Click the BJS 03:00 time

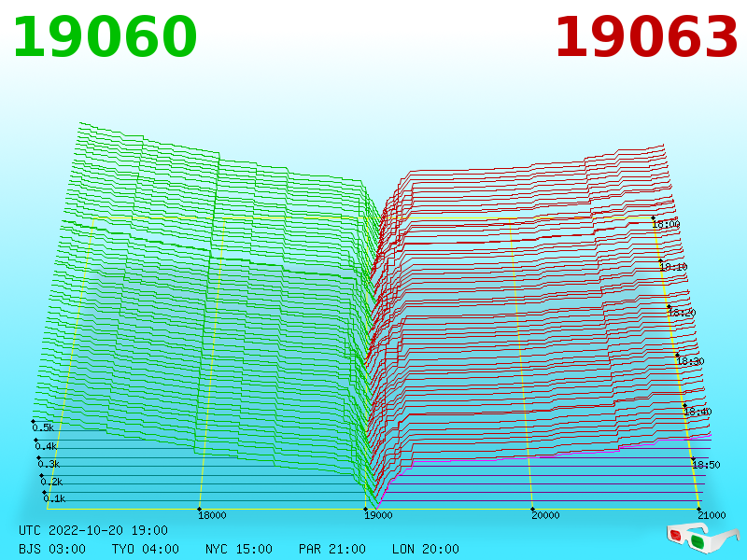(x=52, y=549)
